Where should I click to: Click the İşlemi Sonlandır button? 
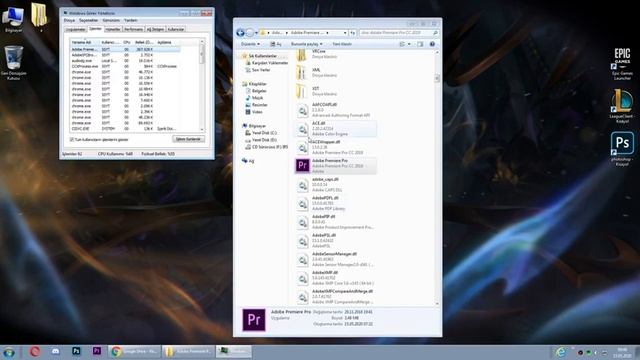click(189, 139)
